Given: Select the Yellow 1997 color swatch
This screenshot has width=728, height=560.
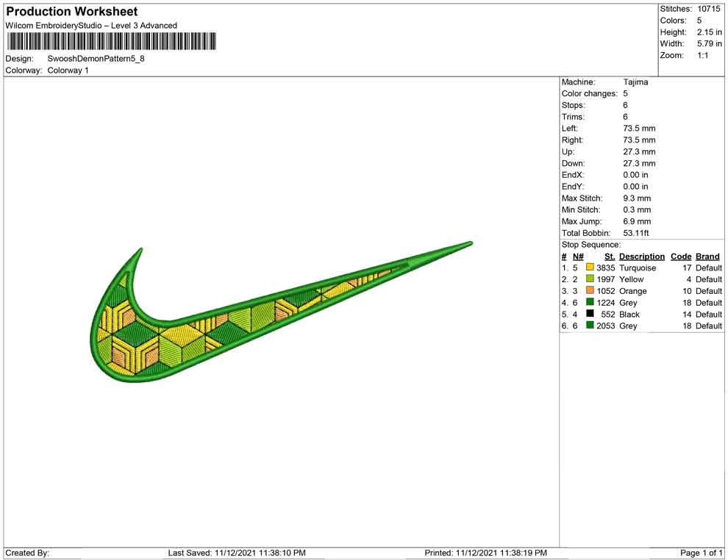Looking at the screenshot, I should pyautogui.click(x=590, y=279).
